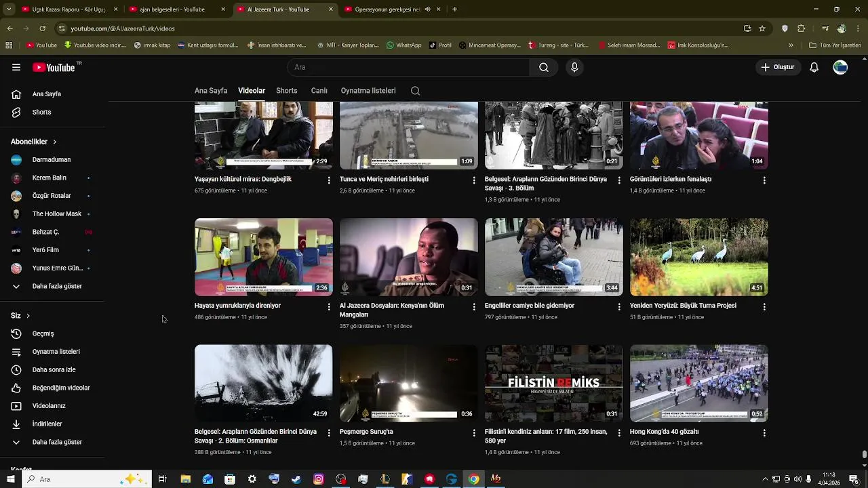Open Geçmiş history in sidebar
Viewport: 868px width, 488px height.
(53, 333)
